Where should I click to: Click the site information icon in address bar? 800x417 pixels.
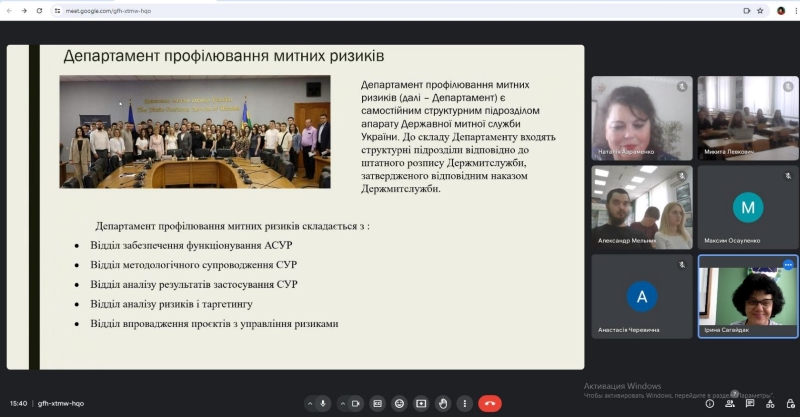coord(58,11)
